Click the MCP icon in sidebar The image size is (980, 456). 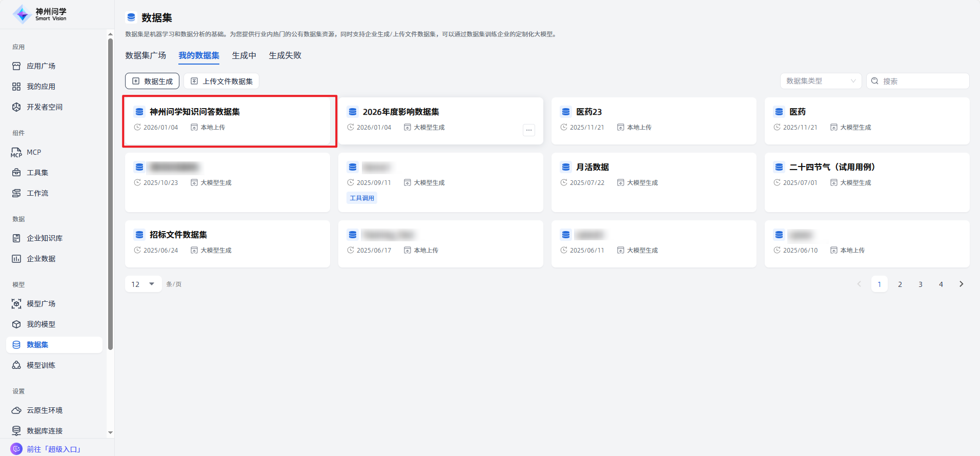point(16,152)
